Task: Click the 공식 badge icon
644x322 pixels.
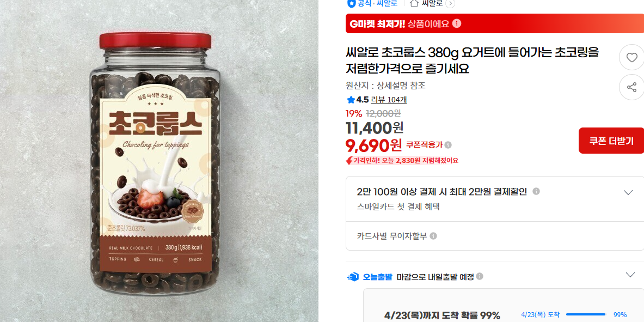Action: [351, 3]
